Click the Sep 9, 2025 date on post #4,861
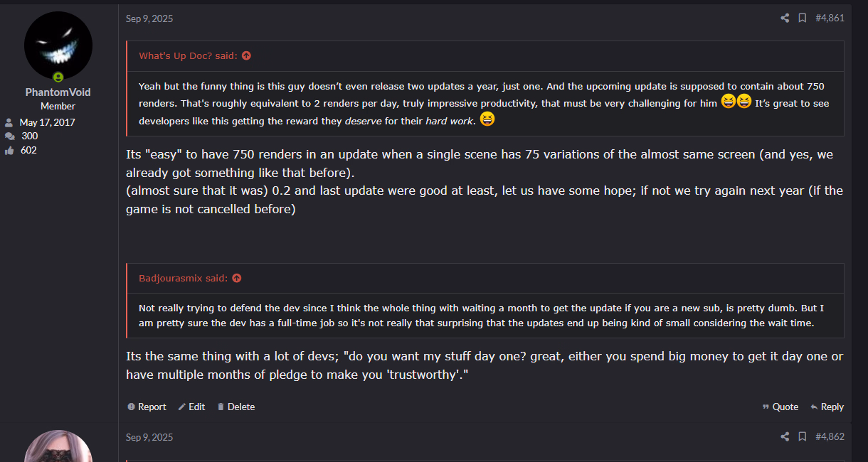Screen dimensions: 868x462 [149, 18]
